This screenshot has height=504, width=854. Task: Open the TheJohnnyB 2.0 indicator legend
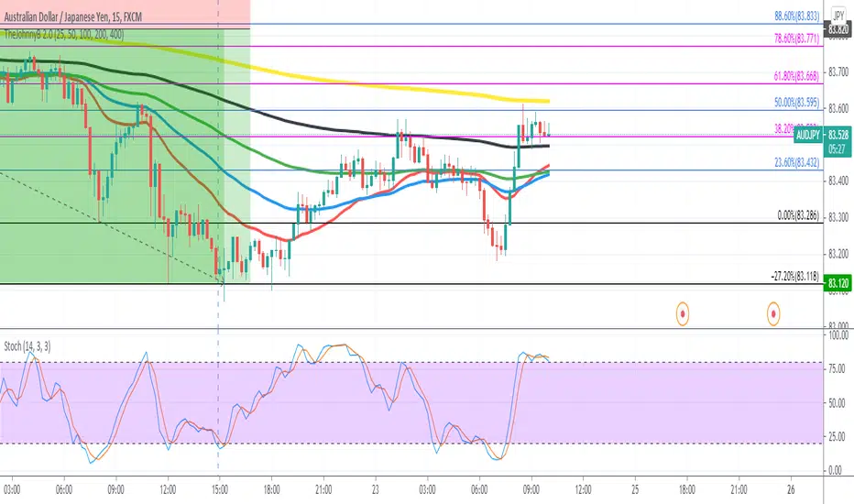64,35
